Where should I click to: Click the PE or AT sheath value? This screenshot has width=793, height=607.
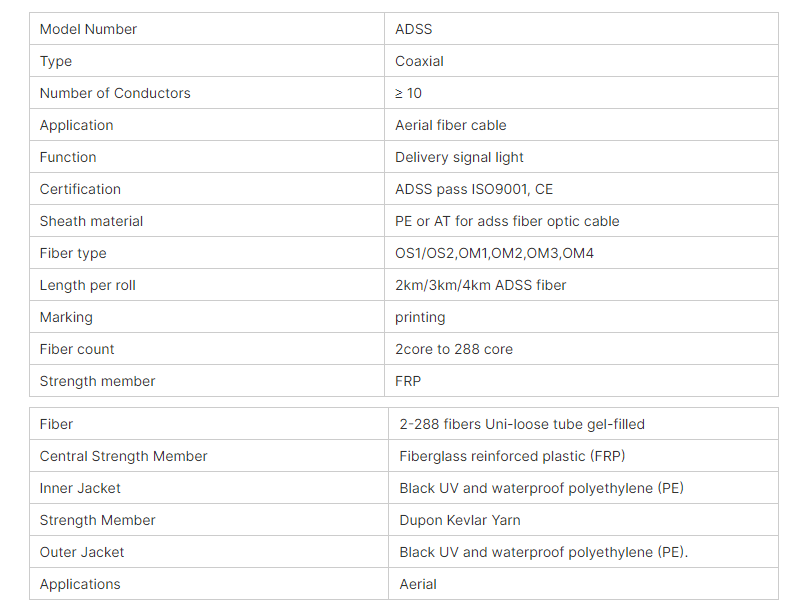pyautogui.click(x=507, y=221)
